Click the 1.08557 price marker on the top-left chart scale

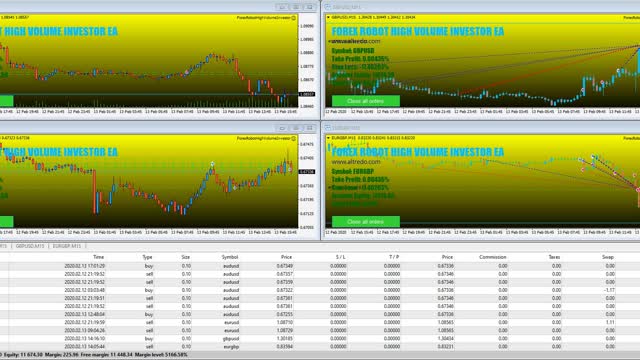click(x=307, y=94)
